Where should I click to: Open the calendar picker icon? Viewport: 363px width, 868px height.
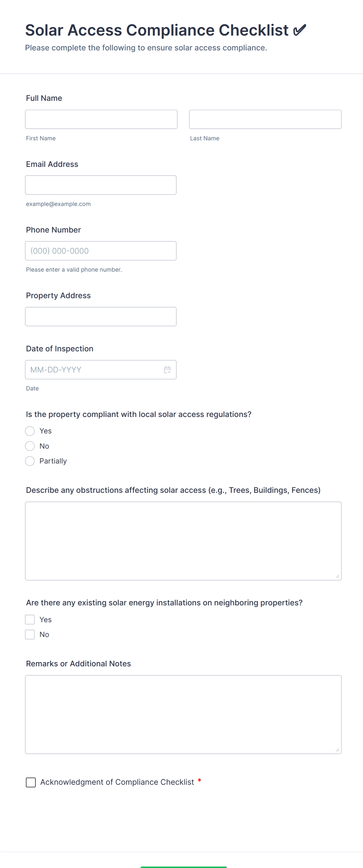pyautogui.click(x=167, y=370)
